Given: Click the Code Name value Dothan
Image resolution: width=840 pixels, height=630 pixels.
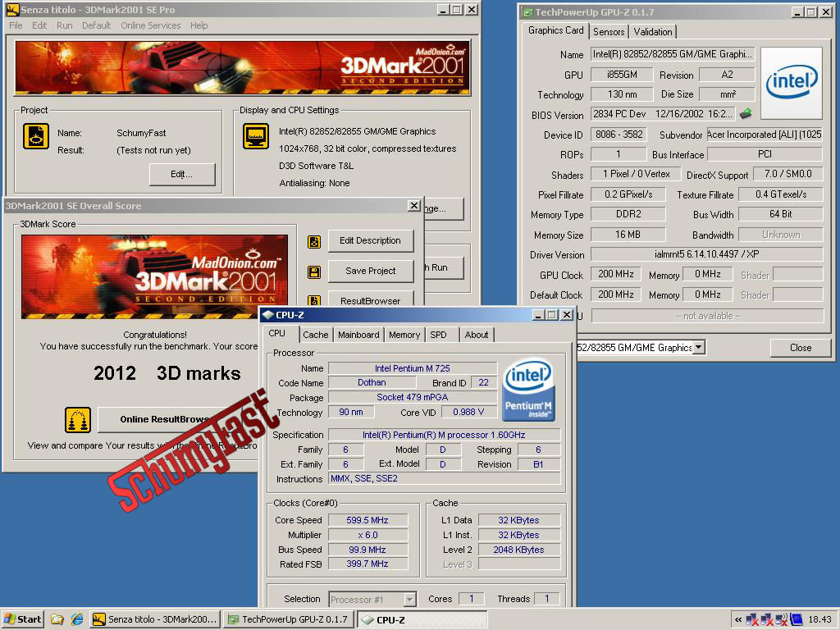Looking at the screenshot, I should pos(372,382).
